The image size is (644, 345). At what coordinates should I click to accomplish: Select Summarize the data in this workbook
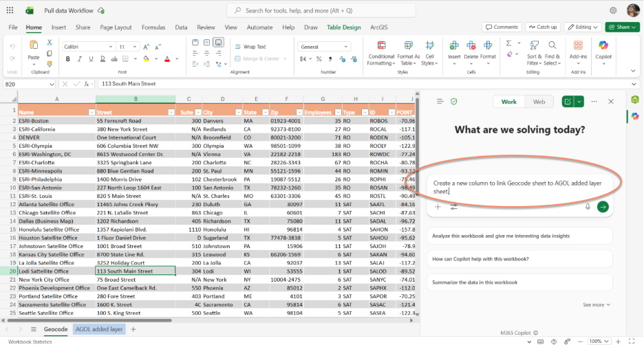(519, 282)
